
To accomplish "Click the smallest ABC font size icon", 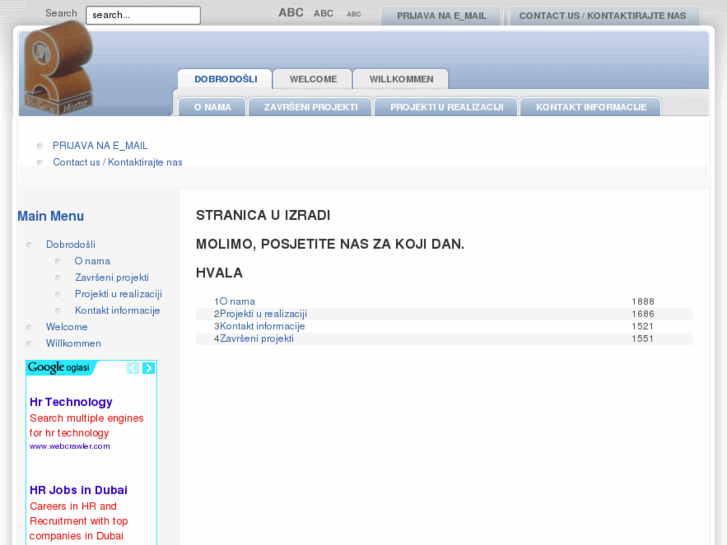I will point(354,15).
